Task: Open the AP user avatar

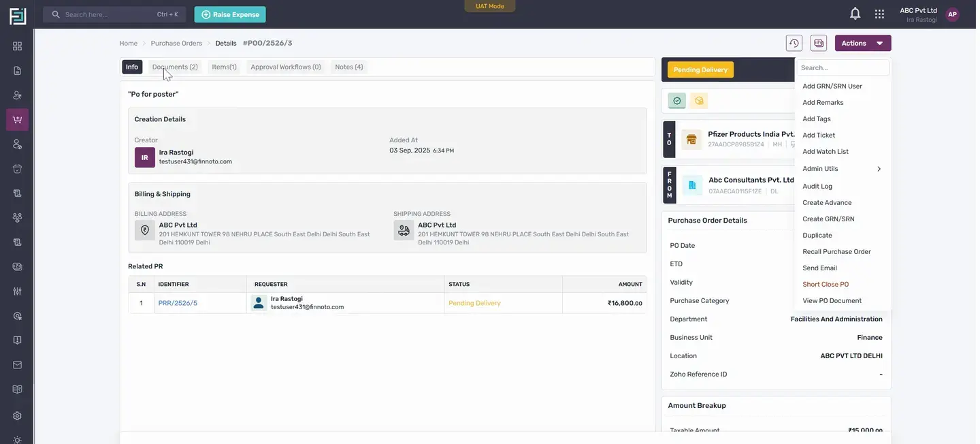Action: (952, 14)
